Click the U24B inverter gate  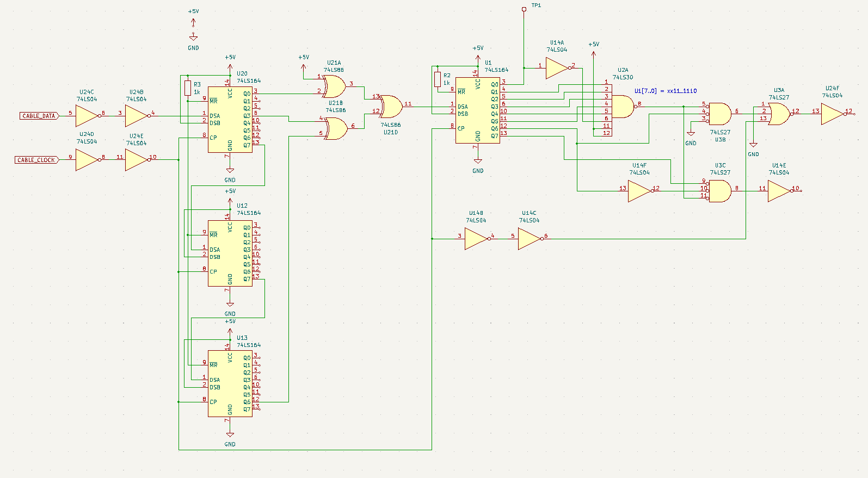click(136, 116)
